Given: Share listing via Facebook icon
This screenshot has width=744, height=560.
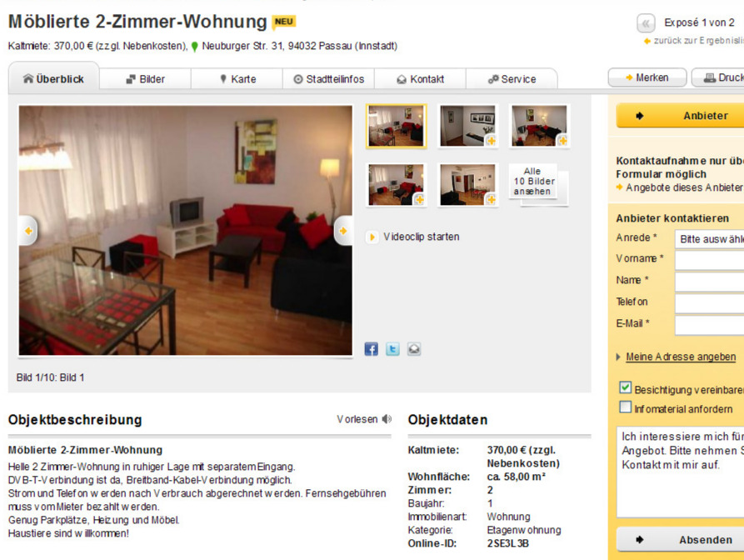Looking at the screenshot, I should click(x=371, y=349).
